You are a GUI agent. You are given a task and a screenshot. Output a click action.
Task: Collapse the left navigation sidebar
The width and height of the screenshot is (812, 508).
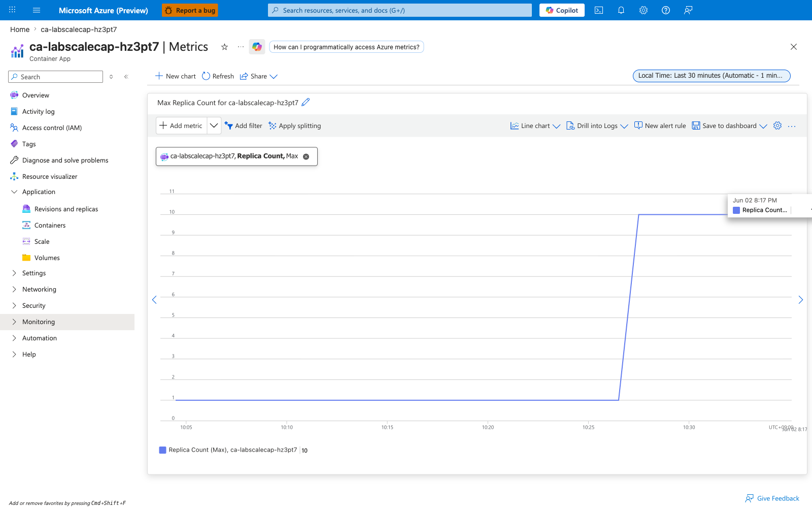click(126, 77)
